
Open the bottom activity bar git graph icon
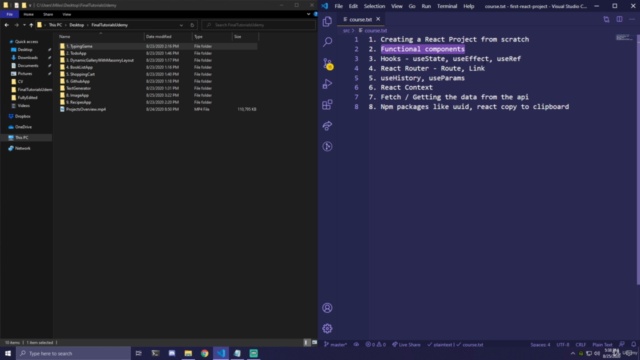coord(327,147)
